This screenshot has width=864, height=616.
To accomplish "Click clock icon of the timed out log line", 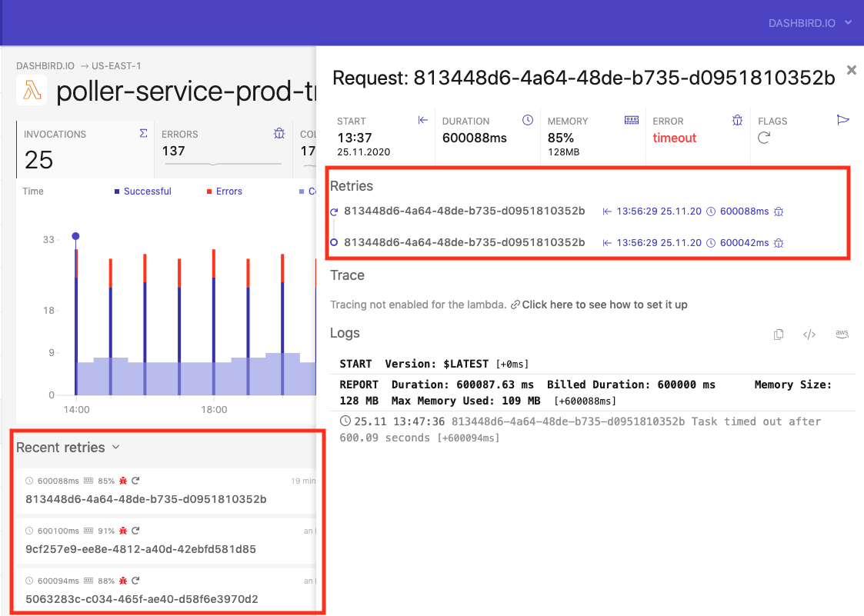I will [345, 421].
